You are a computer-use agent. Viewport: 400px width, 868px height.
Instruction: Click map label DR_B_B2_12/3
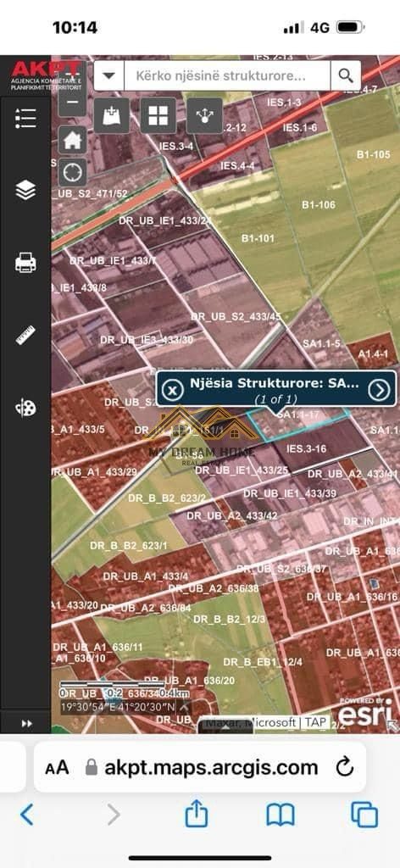click(x=230, y=620)
